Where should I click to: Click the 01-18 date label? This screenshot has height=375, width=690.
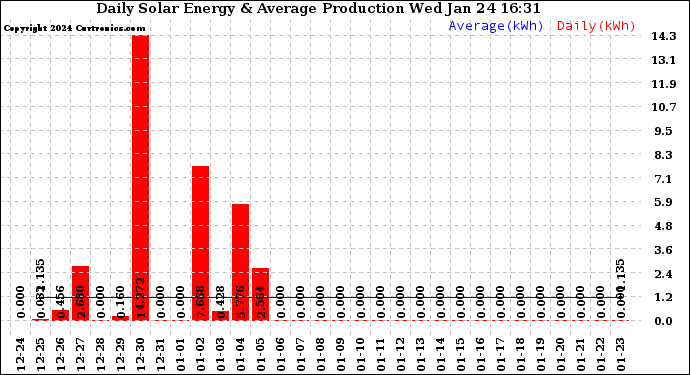click(521, 355)
